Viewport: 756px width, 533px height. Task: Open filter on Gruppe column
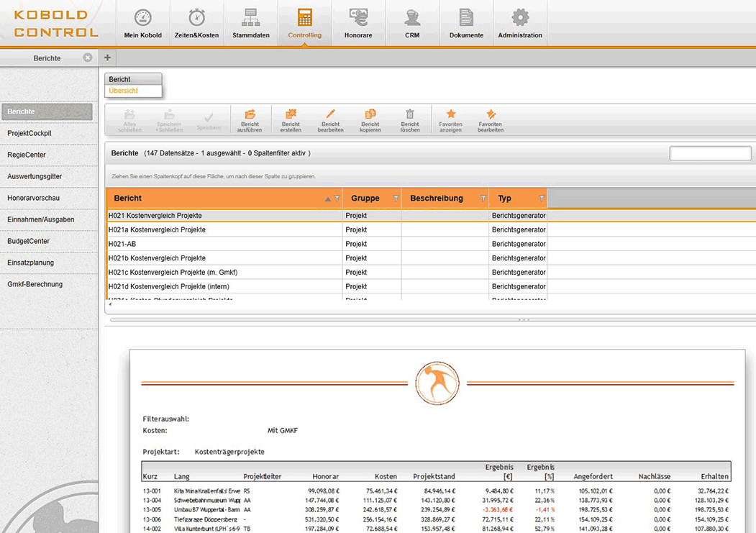[x=396, y=199]
